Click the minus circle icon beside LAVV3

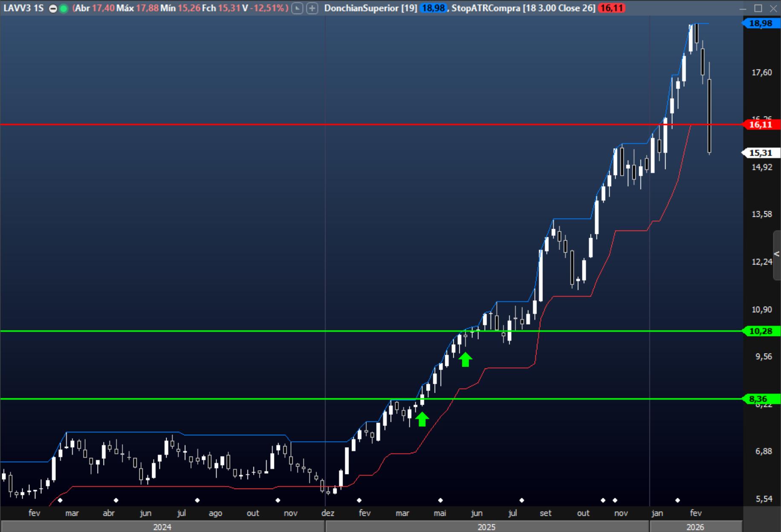pos(53,9)
